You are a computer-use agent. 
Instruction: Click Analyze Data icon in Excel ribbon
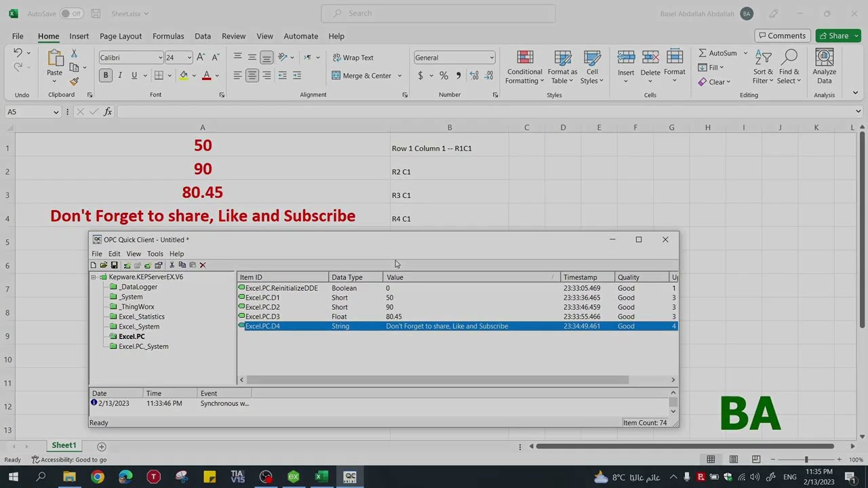pos(824,66)
